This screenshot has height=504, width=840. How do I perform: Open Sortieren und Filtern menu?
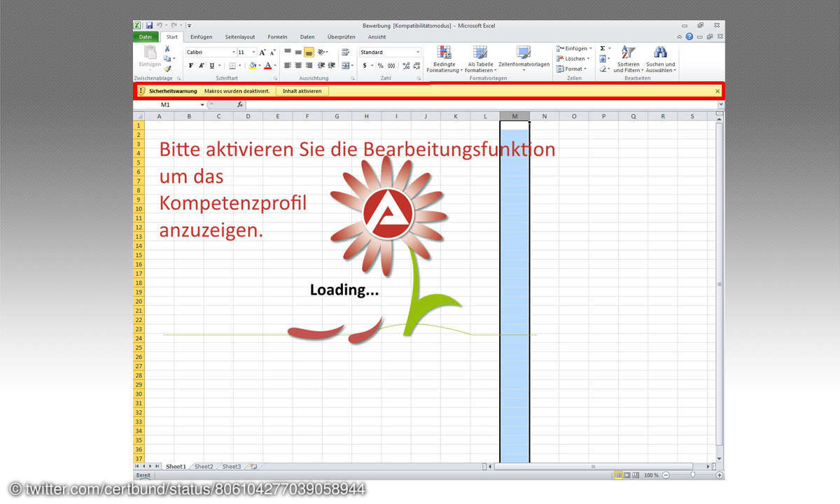[629, 59]
